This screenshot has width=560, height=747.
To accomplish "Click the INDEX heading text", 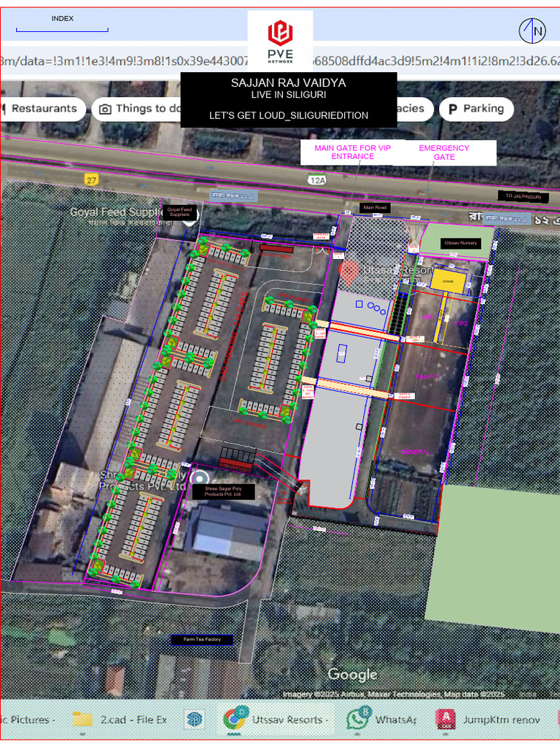I will 63,18.
